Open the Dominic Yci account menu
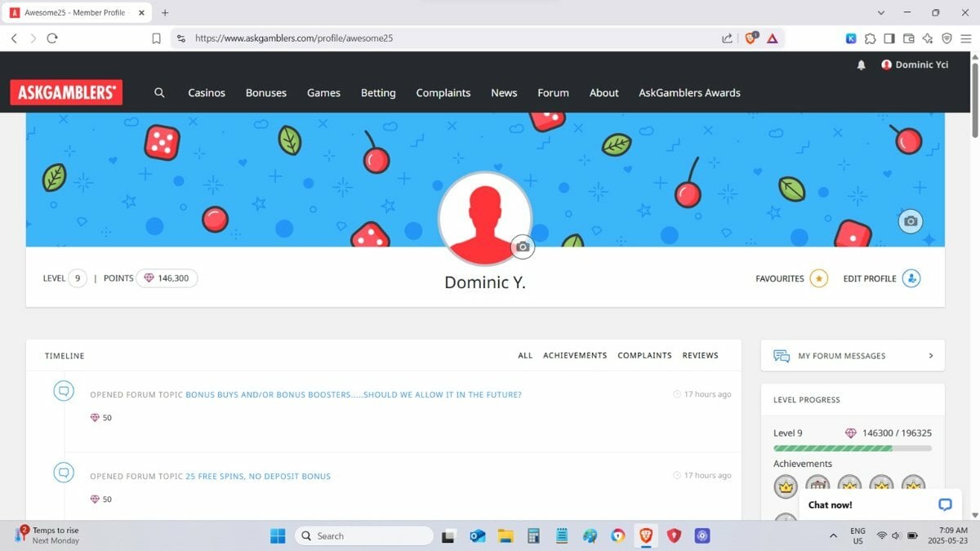 (x=915, y=65)
